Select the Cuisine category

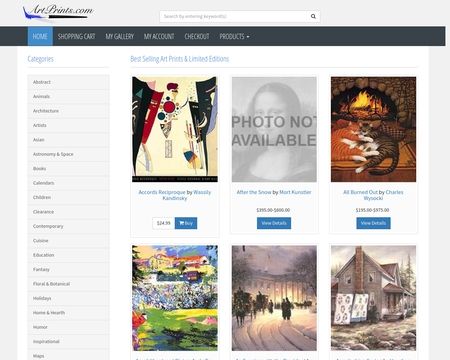point(68,241)
